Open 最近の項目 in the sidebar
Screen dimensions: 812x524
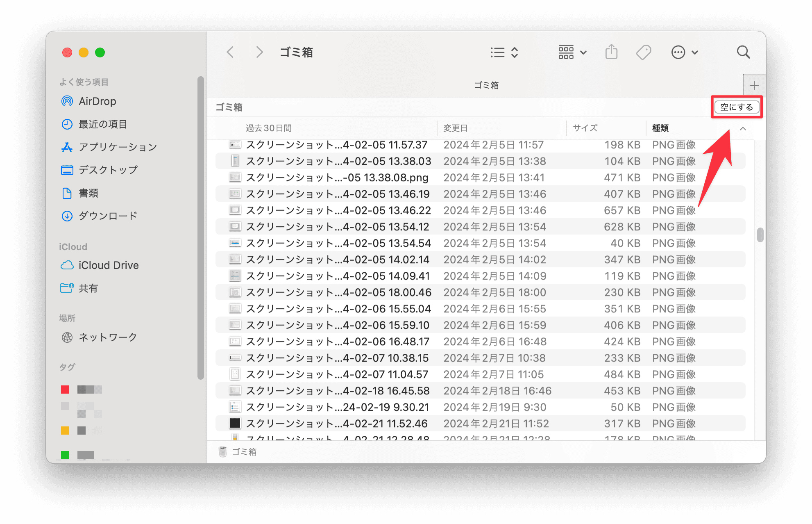point(94,124)
